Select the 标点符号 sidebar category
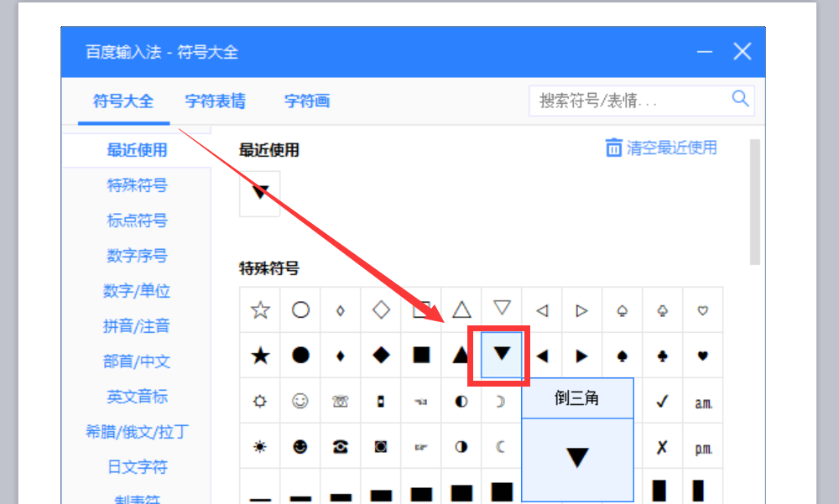The height and width of the screenshot is (504, 839). [x=136, y=220]
